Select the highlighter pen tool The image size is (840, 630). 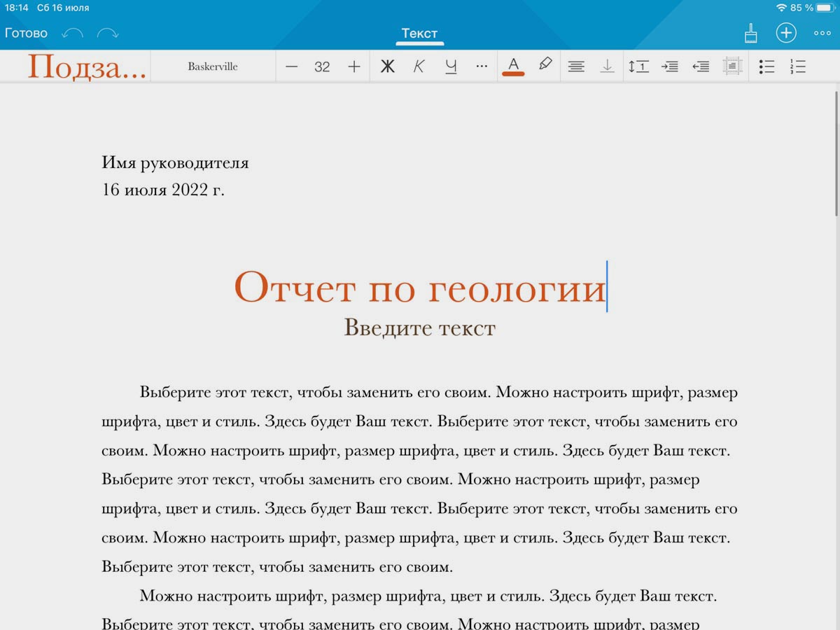tap(545, 66)
